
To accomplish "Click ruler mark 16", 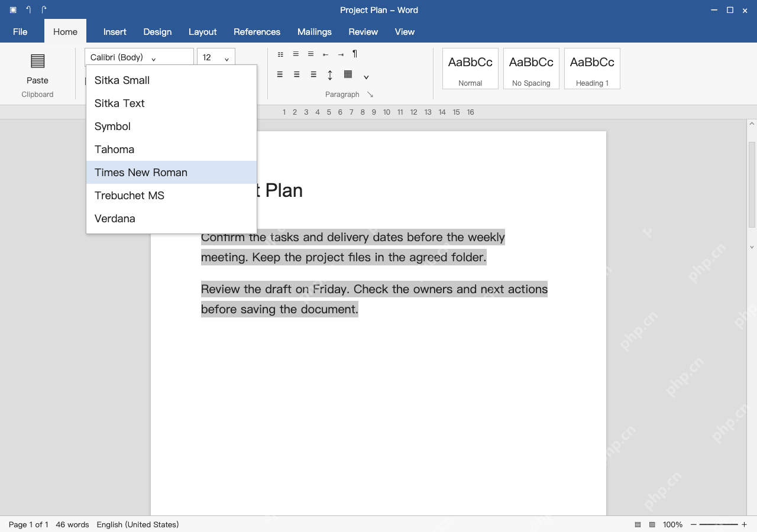I will click(470, 112).
